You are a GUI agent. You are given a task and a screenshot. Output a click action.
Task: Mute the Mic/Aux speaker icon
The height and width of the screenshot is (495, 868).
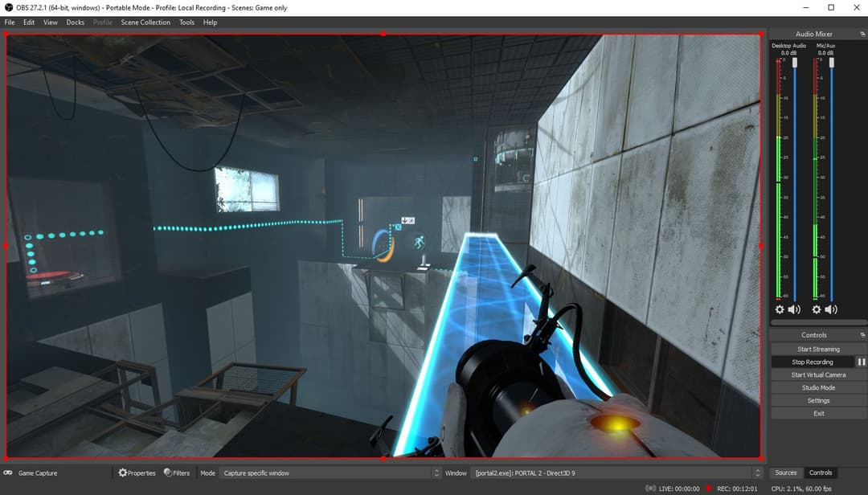tap(831, 309)
